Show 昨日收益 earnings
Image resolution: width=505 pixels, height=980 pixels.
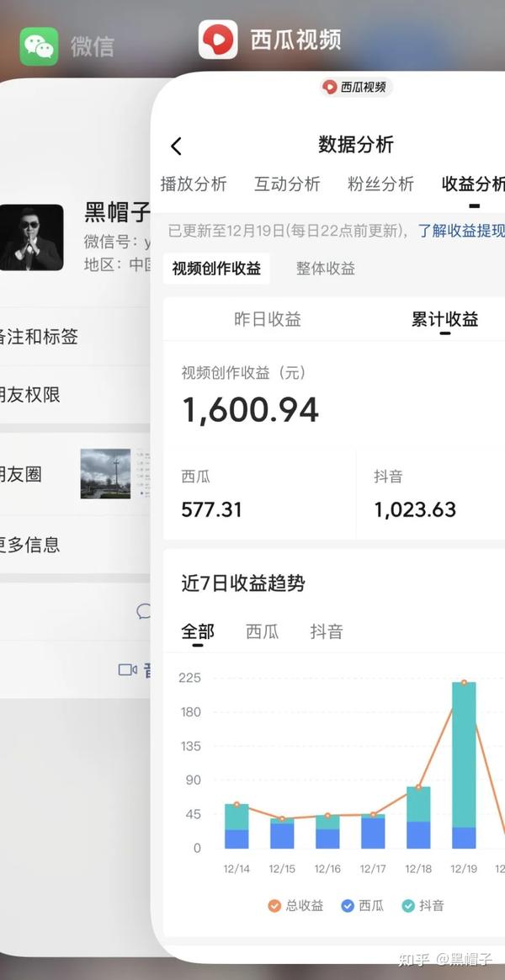pos(268,319)
